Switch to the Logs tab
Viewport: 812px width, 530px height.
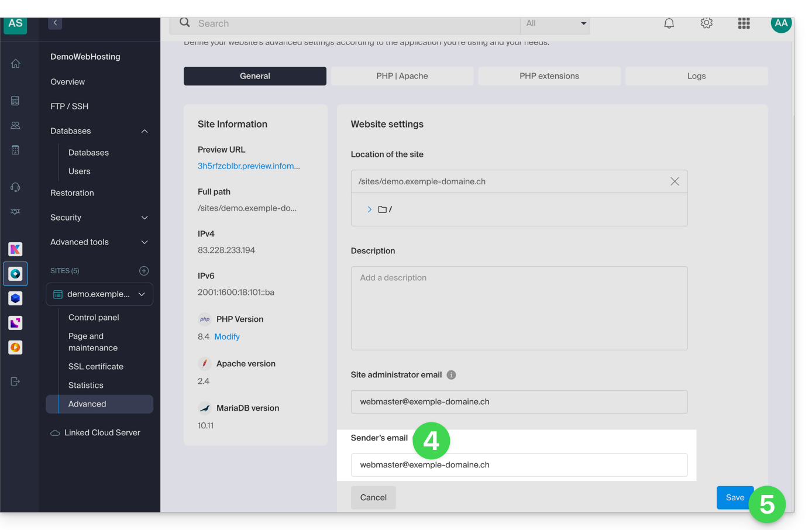[x=696, y=76]
